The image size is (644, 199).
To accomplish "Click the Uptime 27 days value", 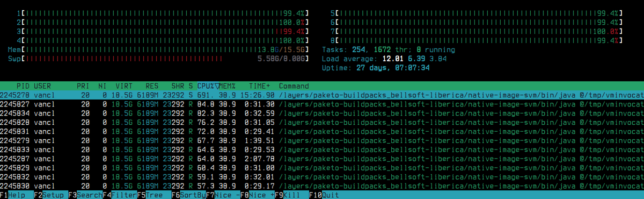I will point(393,68).
